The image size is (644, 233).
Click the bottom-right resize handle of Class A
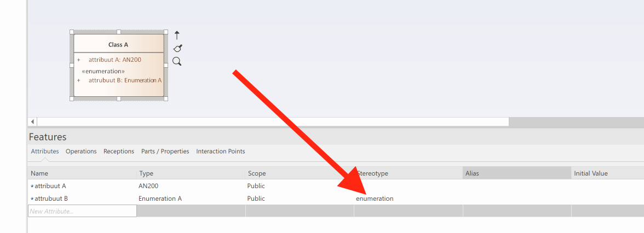(x=166, y=99)
